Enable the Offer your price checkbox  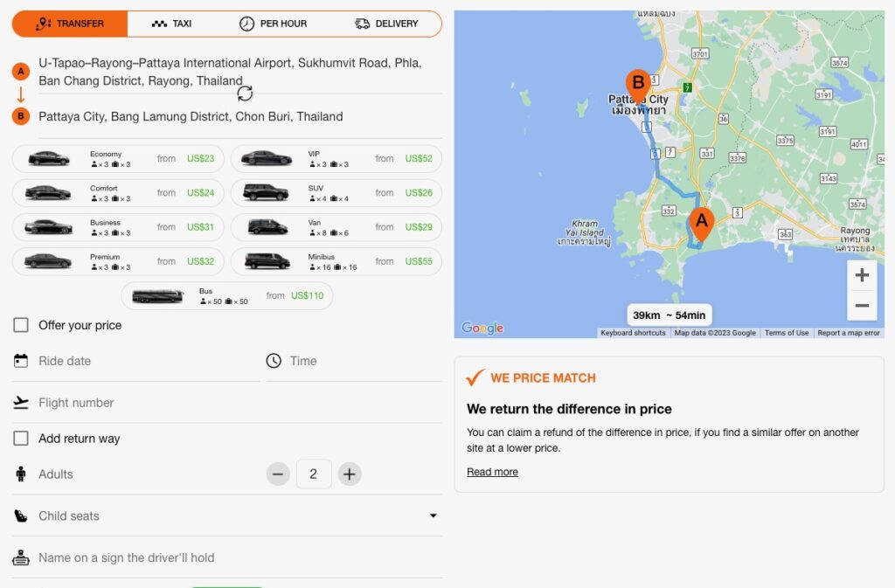[21, 324]
